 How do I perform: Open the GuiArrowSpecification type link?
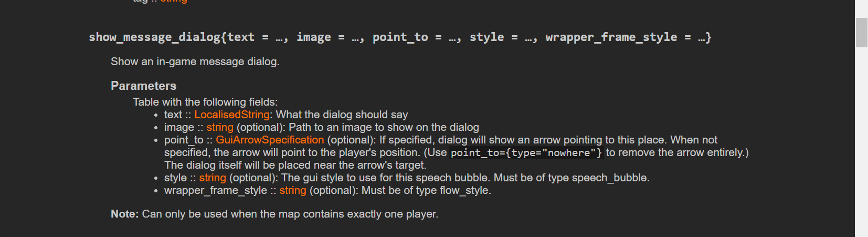270,140
